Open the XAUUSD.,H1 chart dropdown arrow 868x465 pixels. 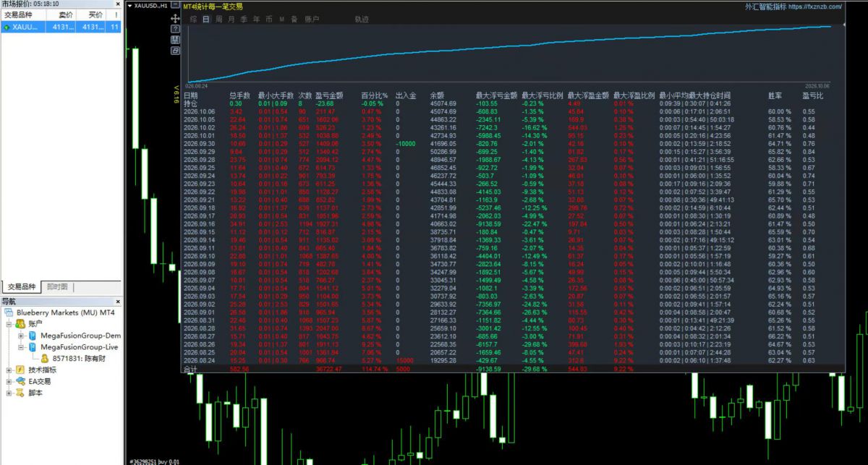[x=129, y=6]
